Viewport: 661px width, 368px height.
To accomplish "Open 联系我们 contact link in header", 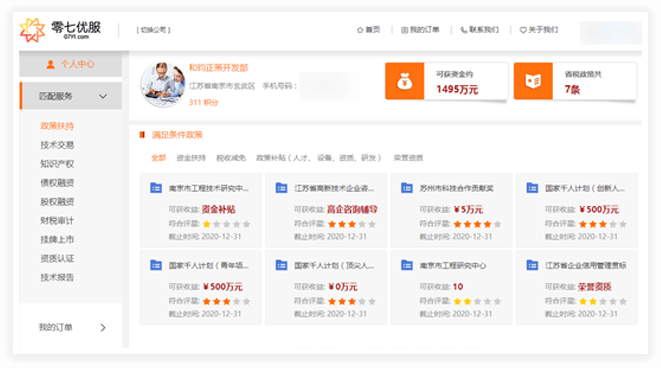I will pyautogui.click(x=479, y=30).
